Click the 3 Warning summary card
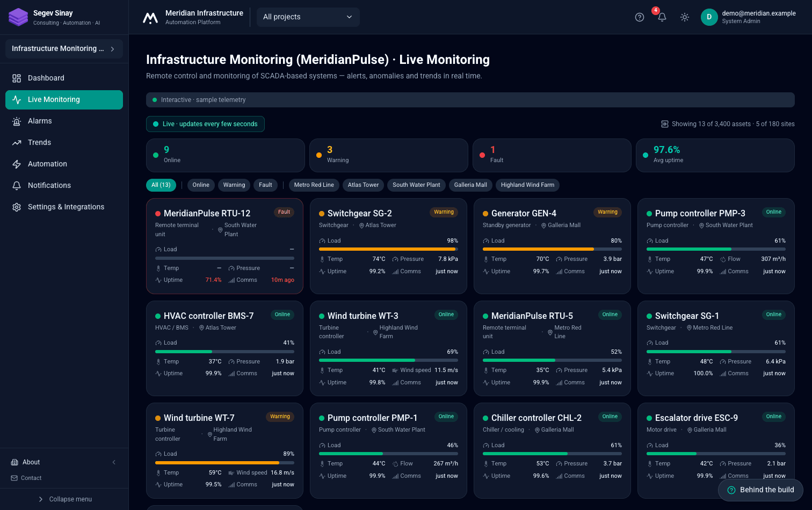 pos(389,156)
